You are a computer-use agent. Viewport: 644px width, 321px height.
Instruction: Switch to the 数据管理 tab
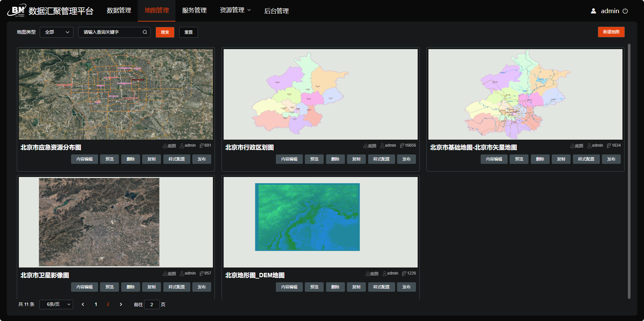pos(119,10)
